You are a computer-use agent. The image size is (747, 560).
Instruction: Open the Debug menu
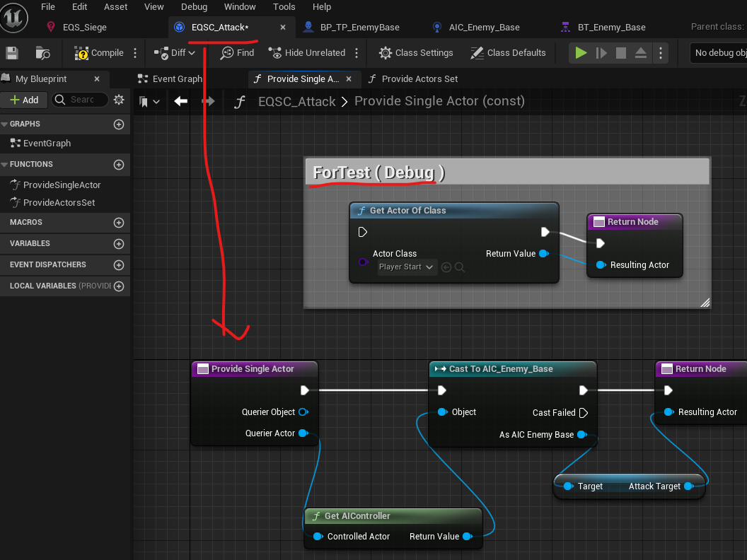(194, 6)
